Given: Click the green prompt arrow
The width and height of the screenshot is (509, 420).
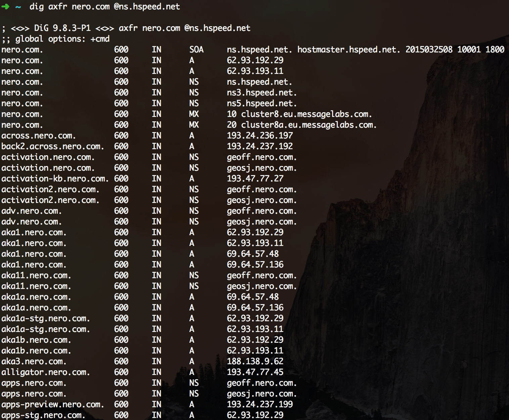Looking at the screenshot, I should pos(5,7).
